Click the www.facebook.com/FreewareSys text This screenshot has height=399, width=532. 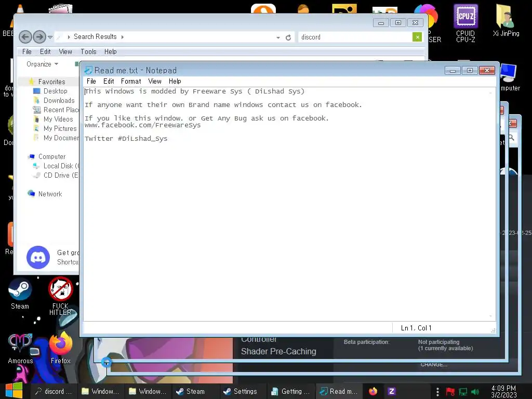142,125
